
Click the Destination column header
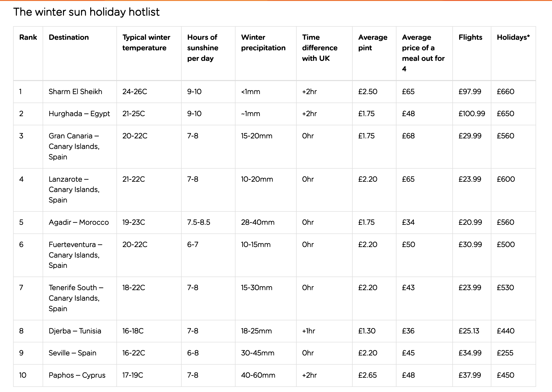(69, 37)
